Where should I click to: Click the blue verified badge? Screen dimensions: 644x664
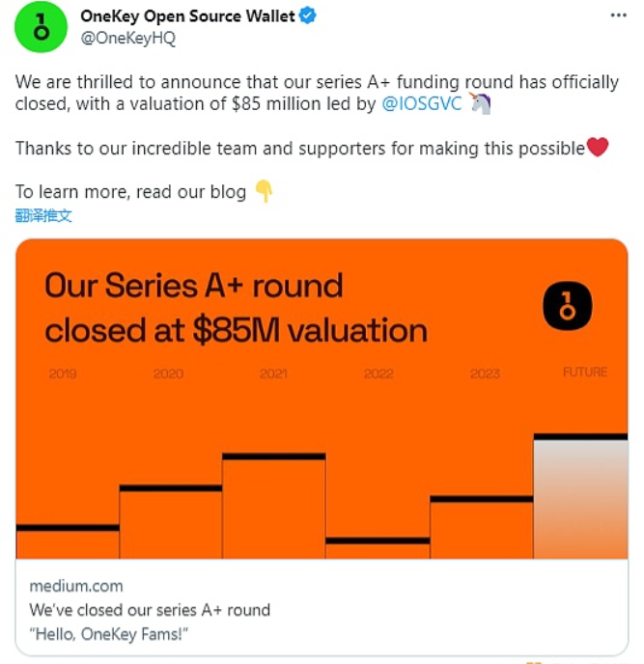point(310,17)
